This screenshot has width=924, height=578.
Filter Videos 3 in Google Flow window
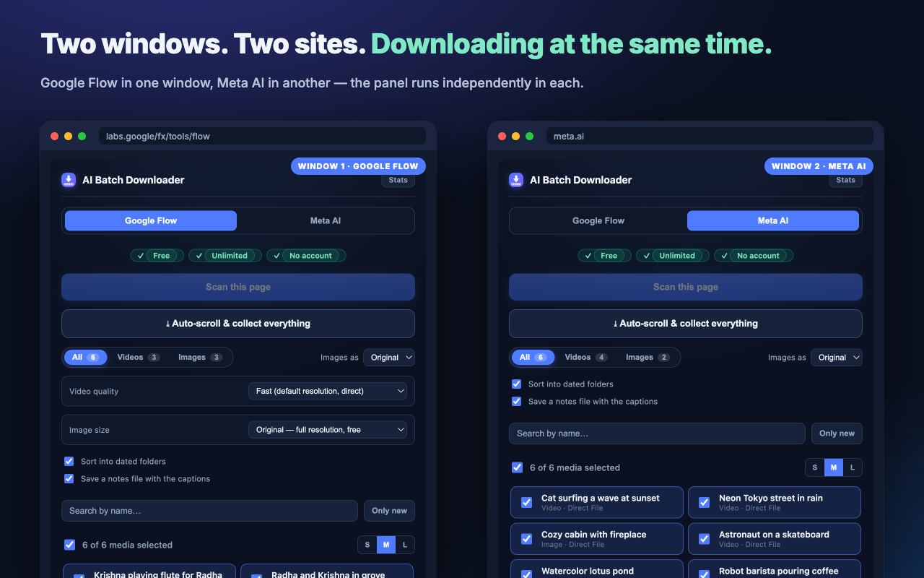139,358
